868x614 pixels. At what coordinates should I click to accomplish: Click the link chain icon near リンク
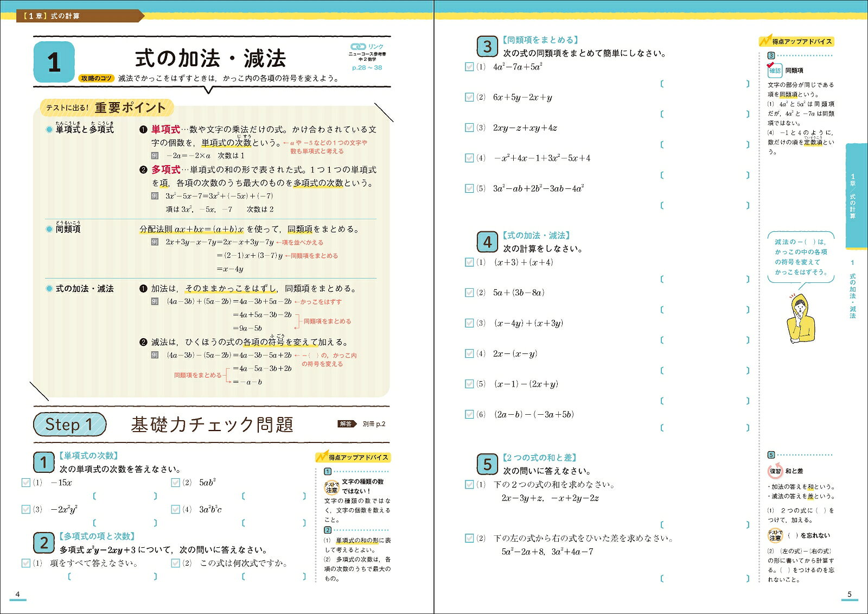pos(358,47)
